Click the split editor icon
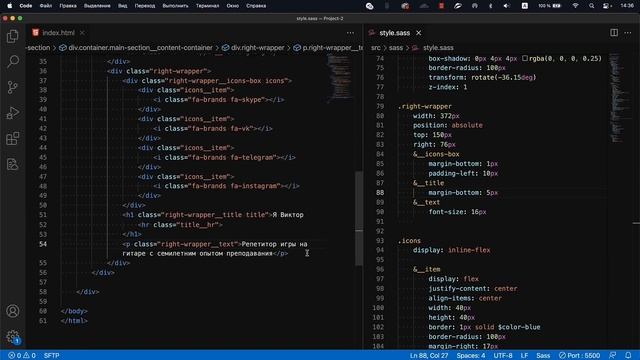640x360 pixels. pos(614,33)
